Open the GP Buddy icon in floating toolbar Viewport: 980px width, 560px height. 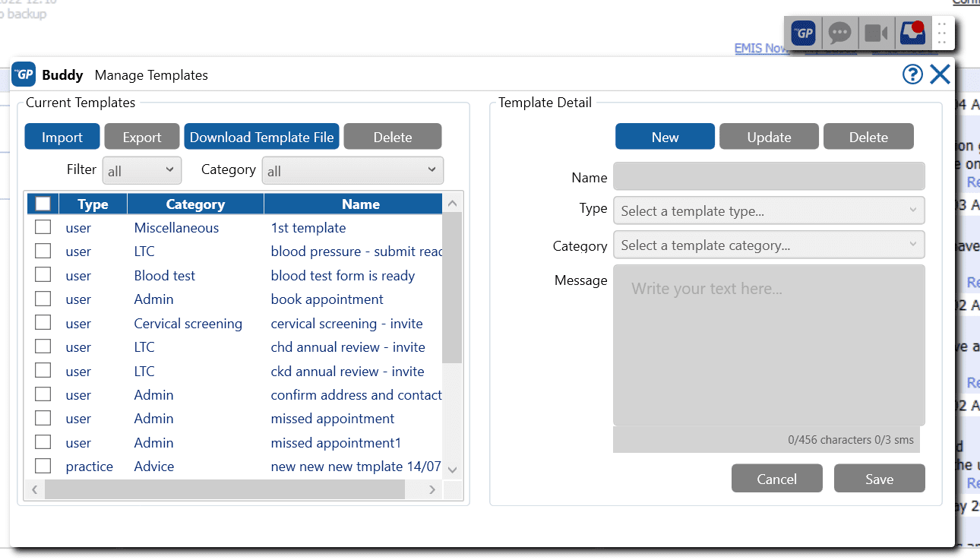click(x=803, y=33)
